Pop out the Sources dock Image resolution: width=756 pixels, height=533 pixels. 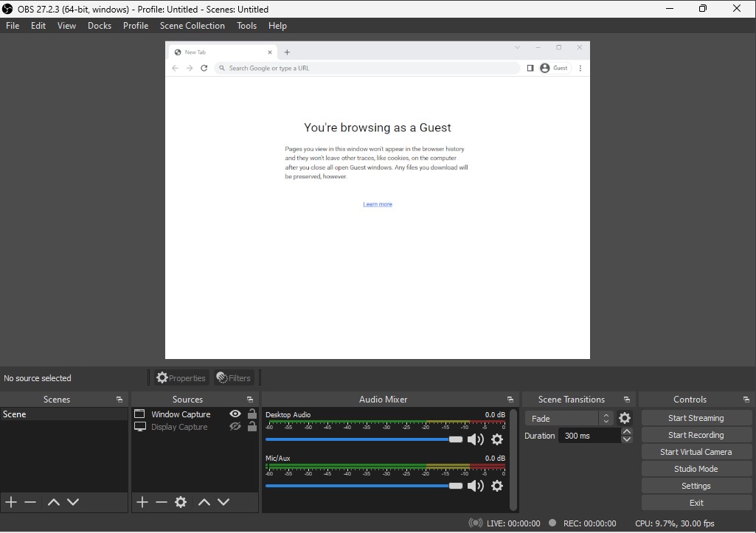250,400
